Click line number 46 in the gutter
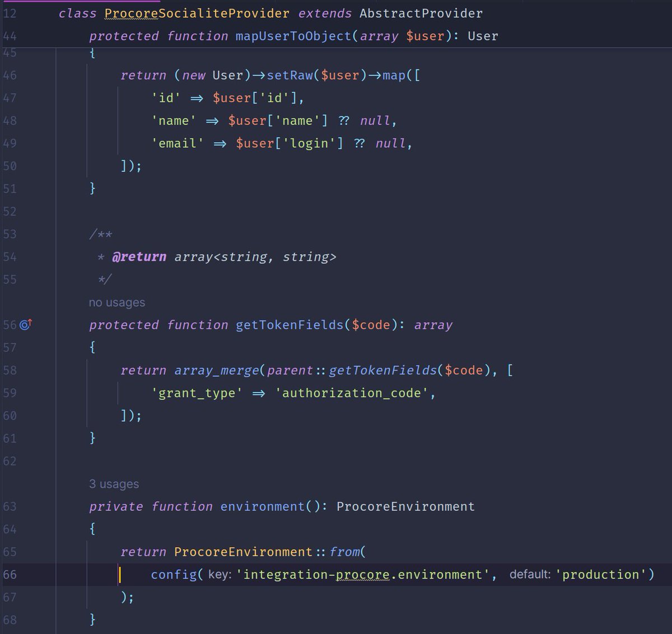 pos(10,75)
